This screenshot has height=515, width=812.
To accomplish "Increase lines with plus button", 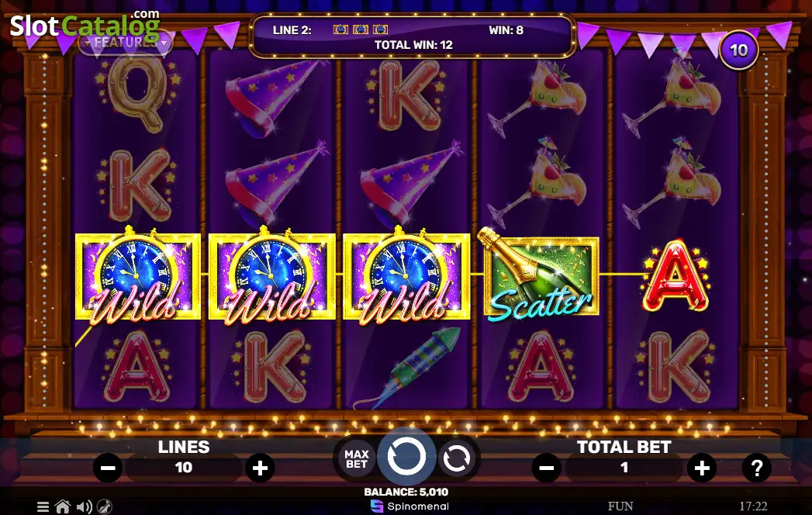I will 260,468.
